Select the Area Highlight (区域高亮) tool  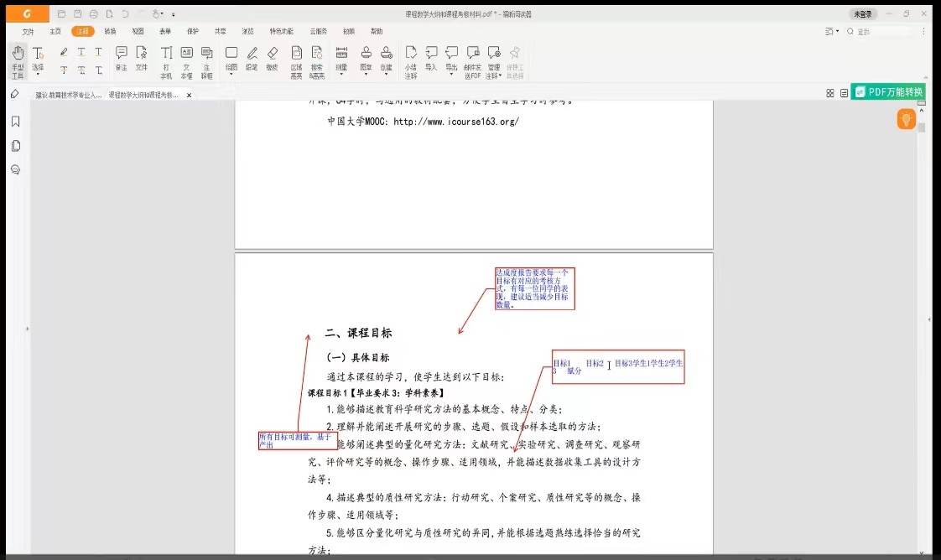[x=296, y=60]
